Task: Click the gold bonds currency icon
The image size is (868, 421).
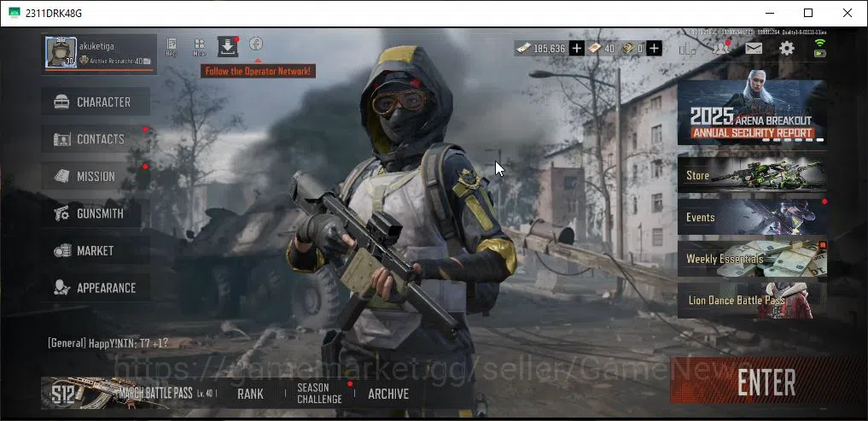Action: pyautogui.click(x=628, y=49)
